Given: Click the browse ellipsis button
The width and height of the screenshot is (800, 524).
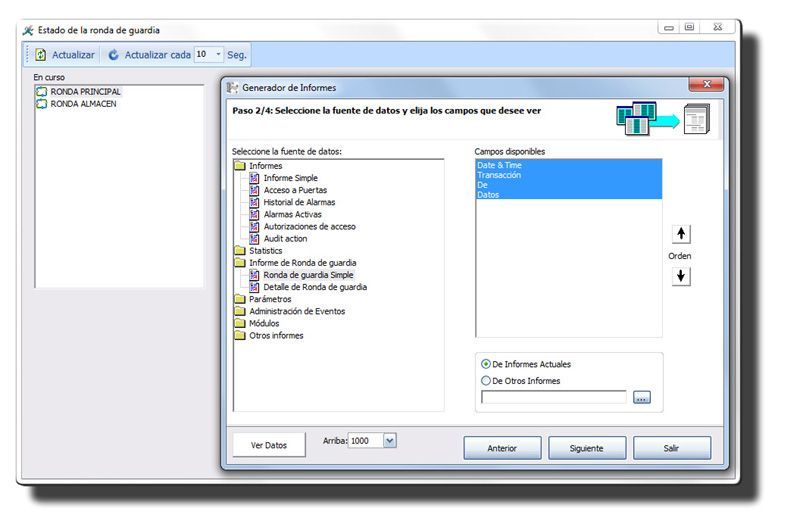Looking at the screenshot, I should (642, 397).
